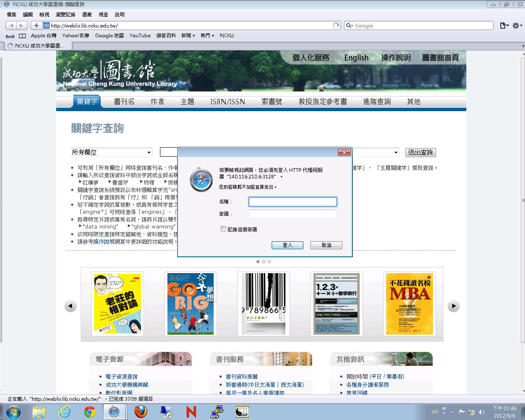Select the NCKU 成功大學圖書 tab
The height and width of the screenshot is (420, 525).
tap(38, 46)
